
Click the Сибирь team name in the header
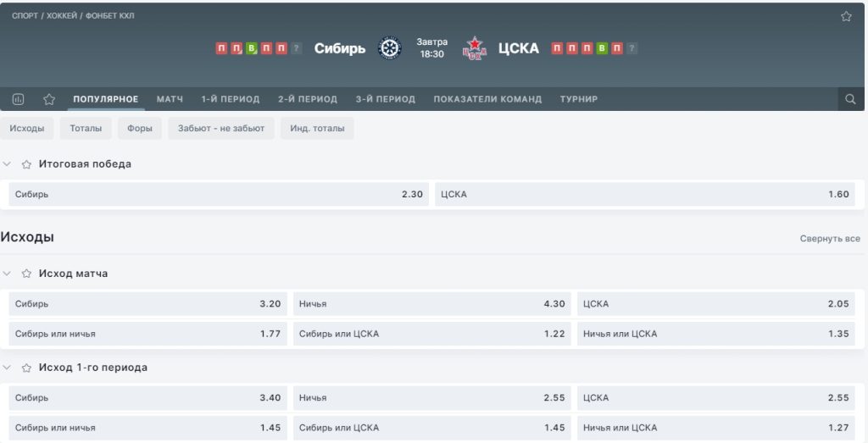340,48
